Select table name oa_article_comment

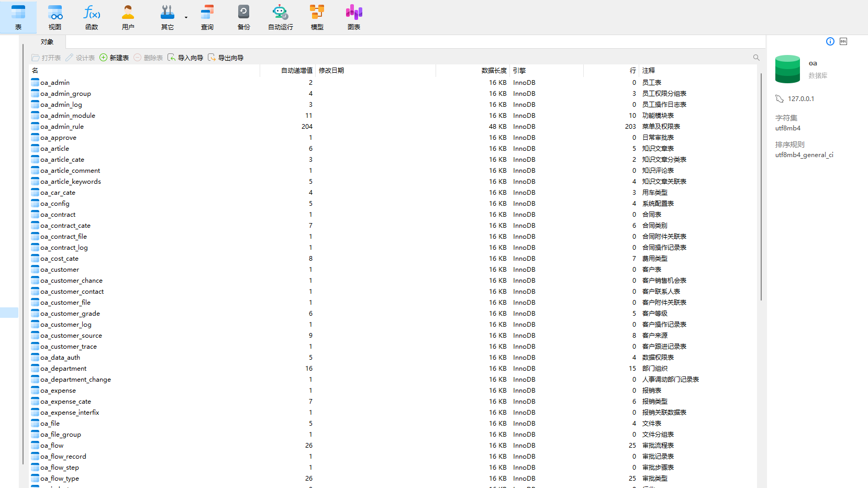(x=70, y=171)
